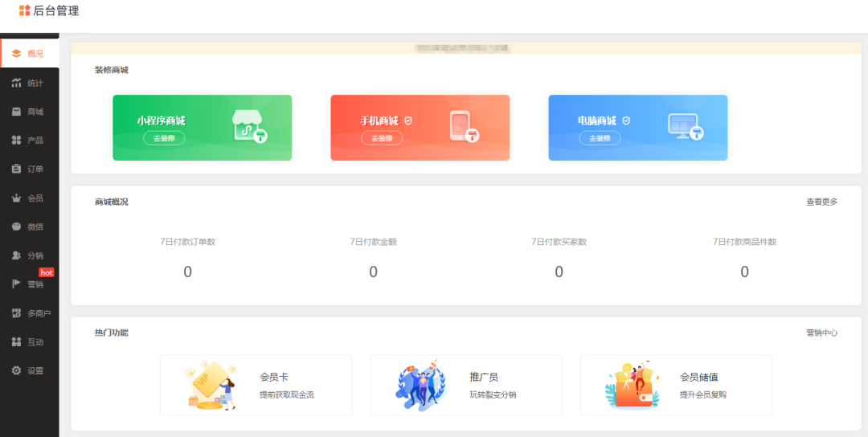This screenshot has height=437, width=868.
Task: Open the 营销 menu item
Action: pos(30,284)
